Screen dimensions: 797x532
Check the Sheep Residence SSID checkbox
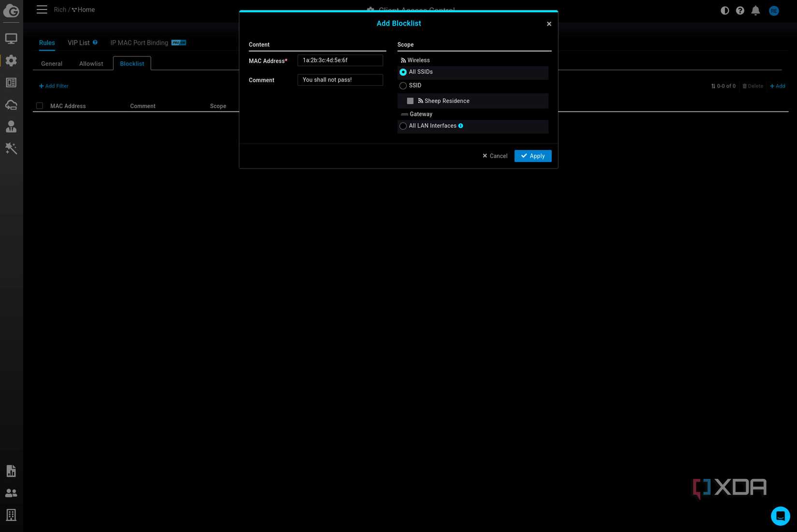pyautogui.click(x=410, y=101)
